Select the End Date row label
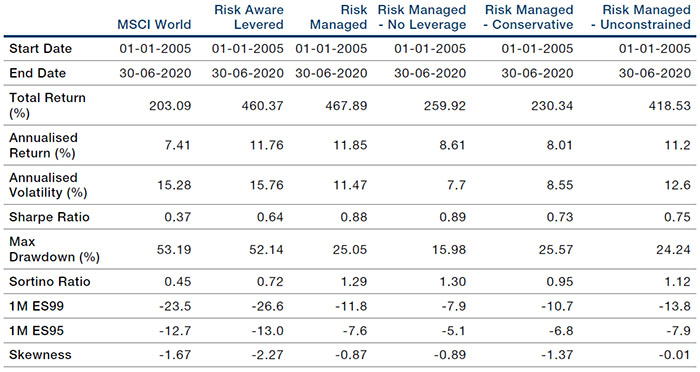This screenshot has height=372, width=700. click(38, 73)
